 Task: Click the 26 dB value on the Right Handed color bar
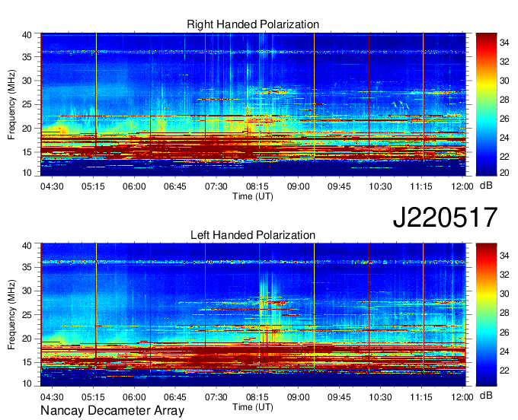point(504,119)
